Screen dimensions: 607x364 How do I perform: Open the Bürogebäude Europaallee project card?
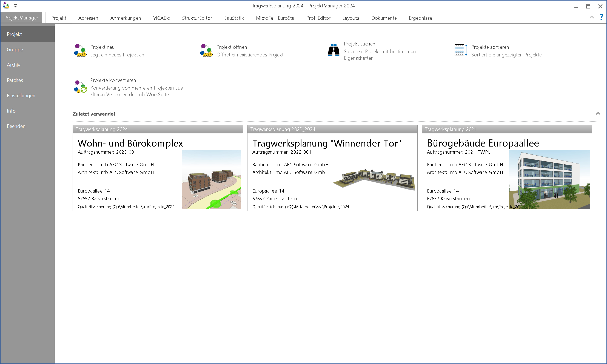coord(482,143)
